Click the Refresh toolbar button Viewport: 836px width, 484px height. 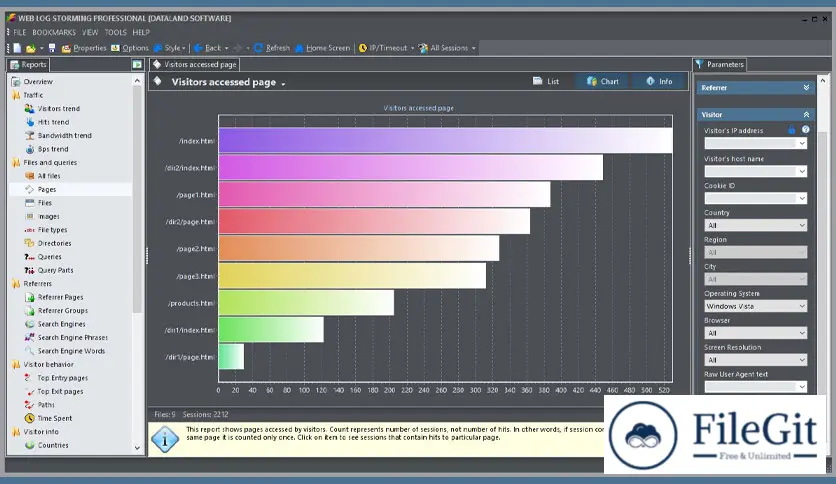click(272, 48)
